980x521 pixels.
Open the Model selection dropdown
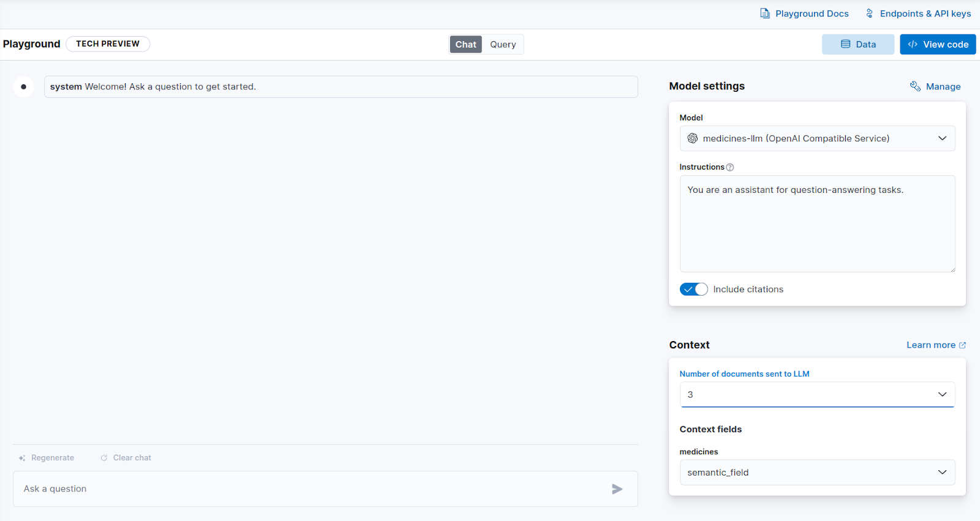(817, 138)
